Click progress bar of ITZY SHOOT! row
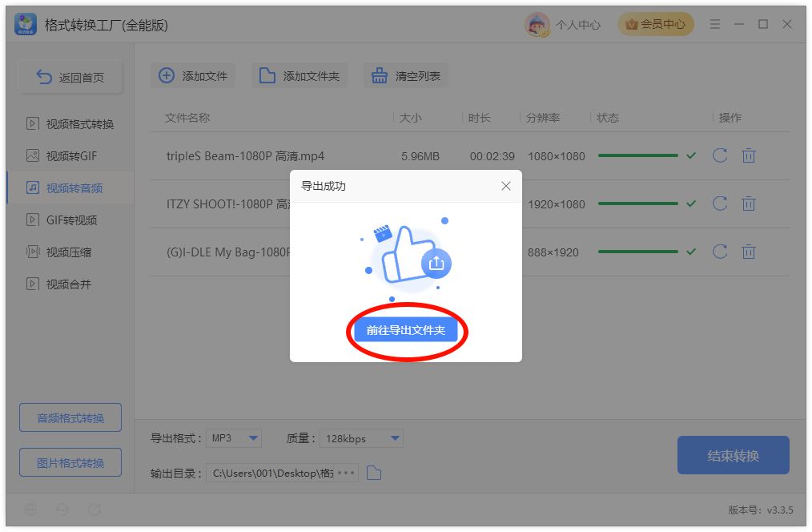The height and width of the screenshot is (532, 812). [637, 204]
